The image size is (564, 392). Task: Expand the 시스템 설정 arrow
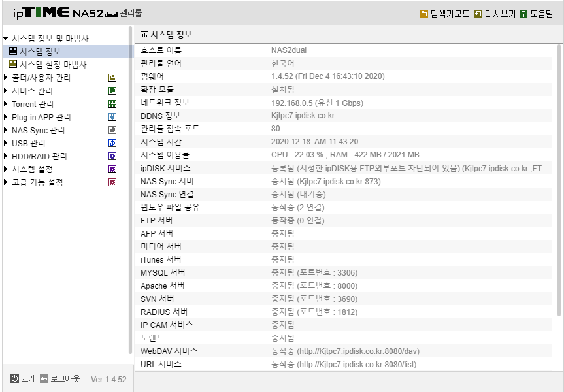(5, 169)
